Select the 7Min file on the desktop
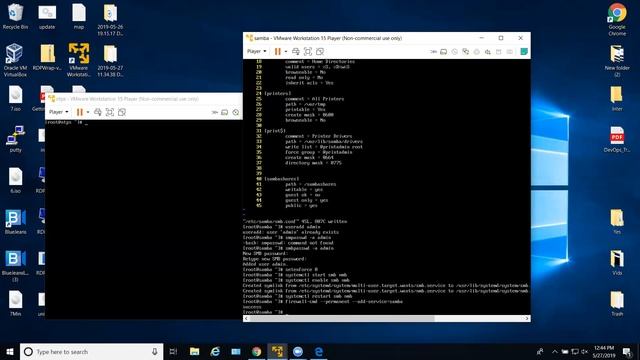 coord(16,303)
